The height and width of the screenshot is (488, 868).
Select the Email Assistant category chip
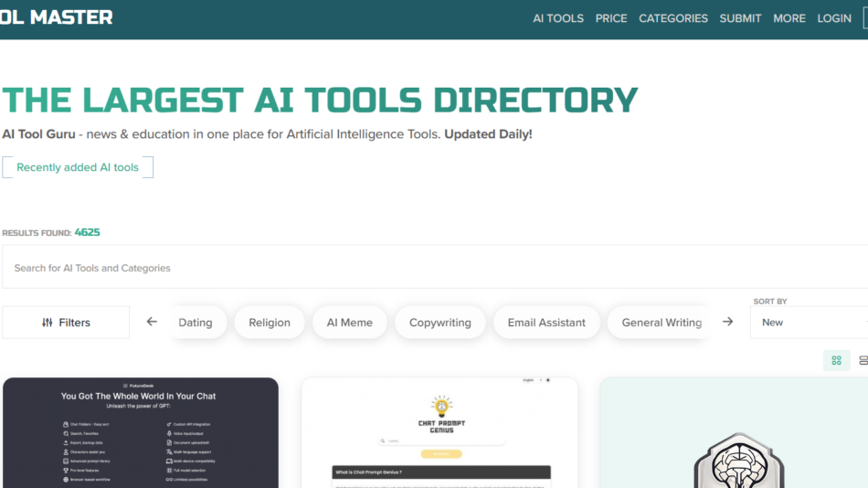tap(546, 323)
